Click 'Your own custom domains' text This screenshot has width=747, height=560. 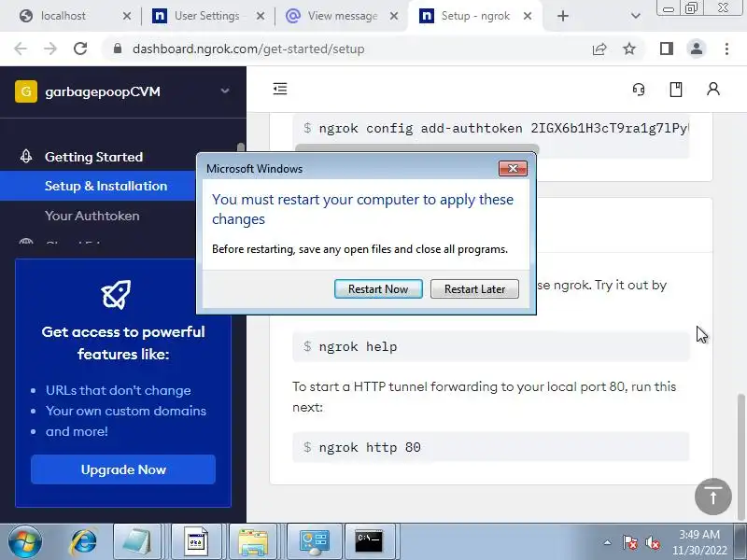pyautogui.click(x=126, y=411)
